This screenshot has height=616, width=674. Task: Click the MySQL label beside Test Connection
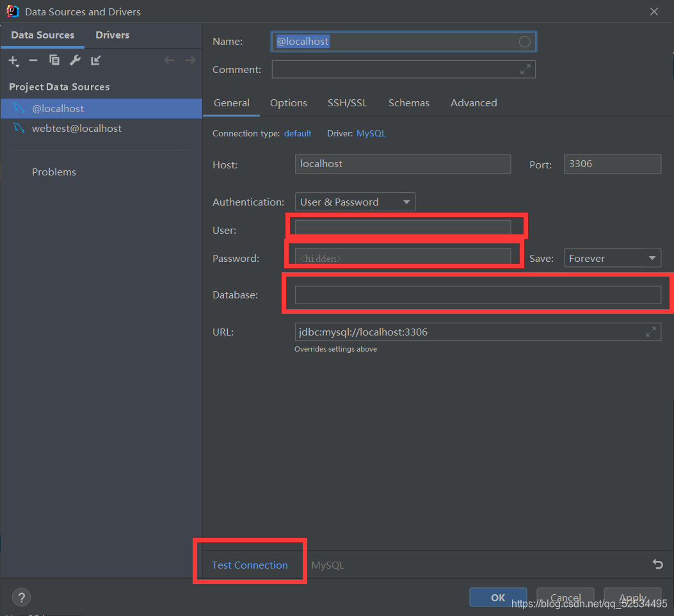point(328,565)
